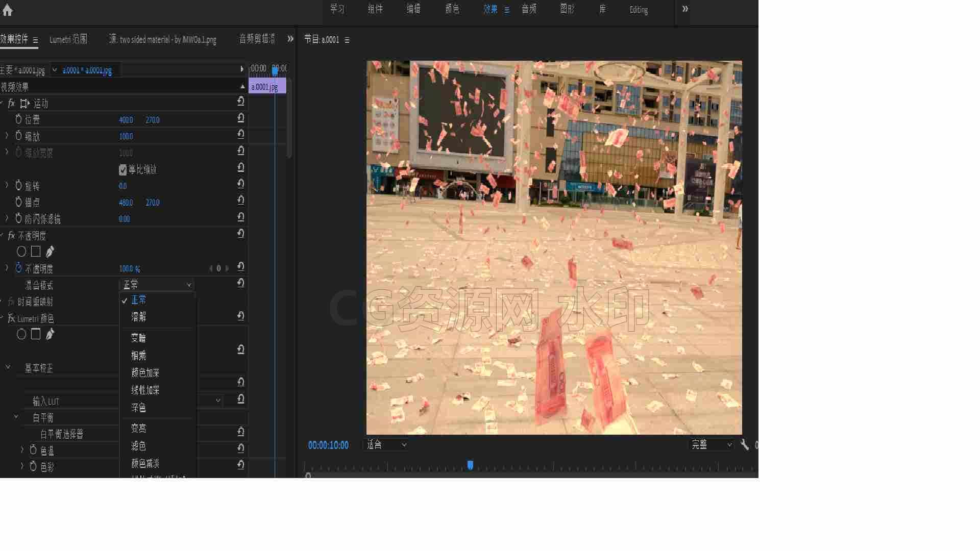The height and width of the screenshot is (551, 980).
Task: Create rectangle mask under Lumetri 颜色
Action: point(36,334)
